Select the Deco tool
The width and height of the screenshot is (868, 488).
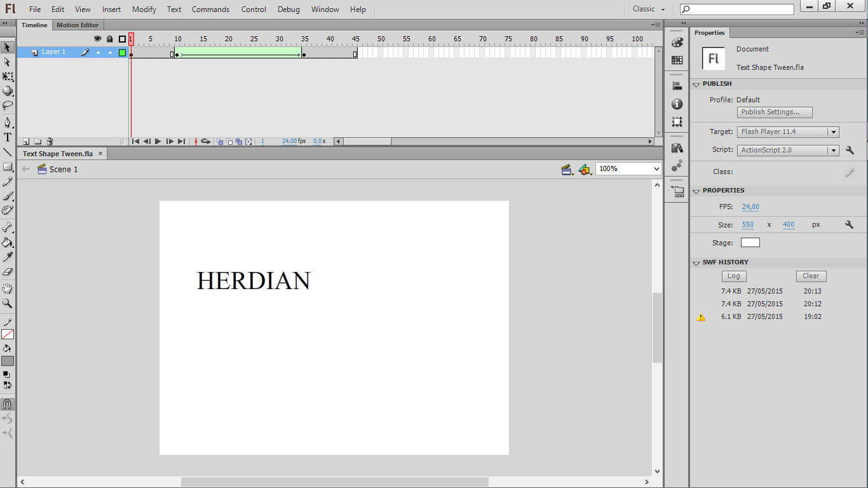click(8, 210)
